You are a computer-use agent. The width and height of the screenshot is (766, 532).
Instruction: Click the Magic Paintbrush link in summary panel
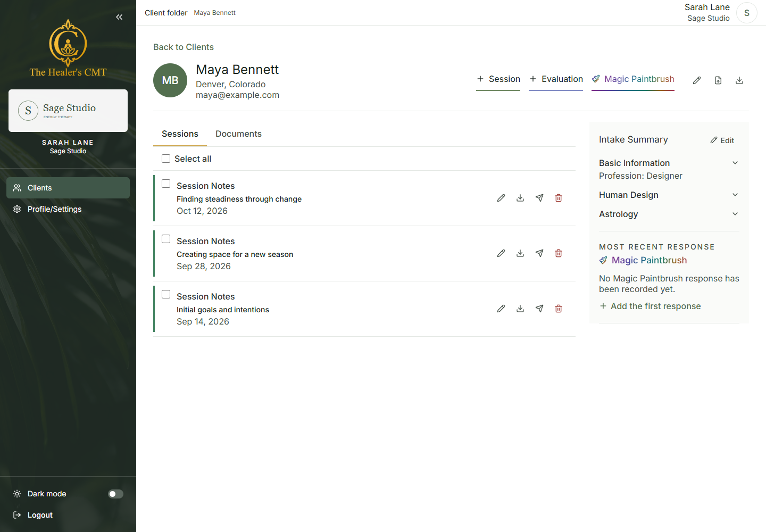tap(649, 260)
